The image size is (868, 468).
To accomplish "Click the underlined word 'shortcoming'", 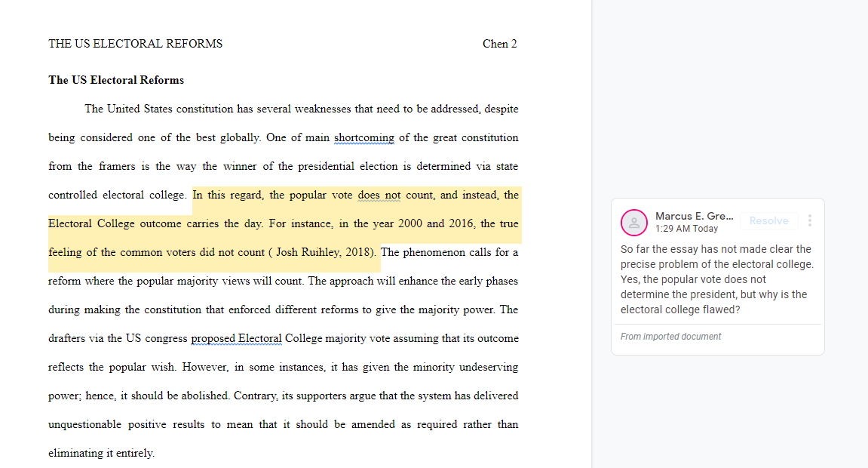I will coord(364,137).
